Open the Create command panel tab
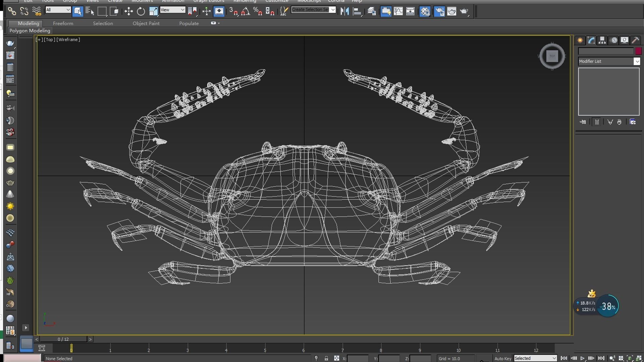 point(580,40)
